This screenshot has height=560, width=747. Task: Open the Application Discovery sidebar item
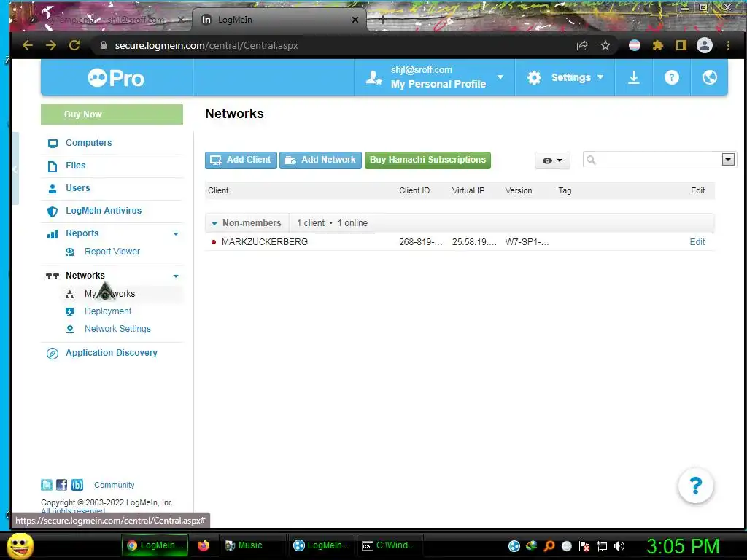click(x=112, y=353)
